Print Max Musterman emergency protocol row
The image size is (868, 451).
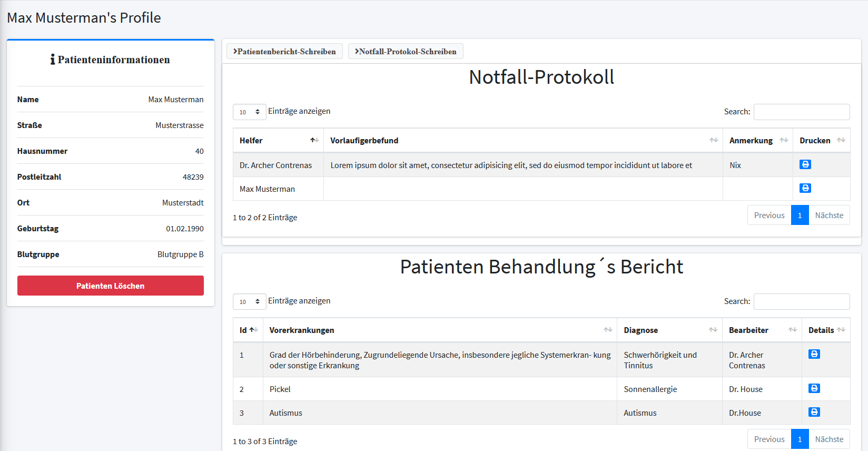click(805, 188)
